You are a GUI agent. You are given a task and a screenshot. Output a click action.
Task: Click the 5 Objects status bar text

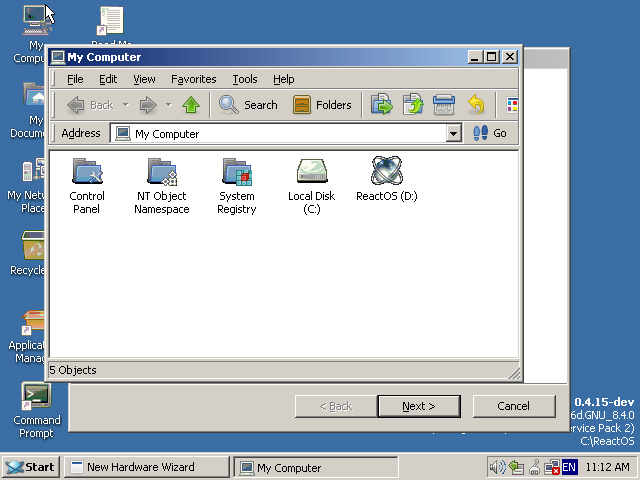73,370
